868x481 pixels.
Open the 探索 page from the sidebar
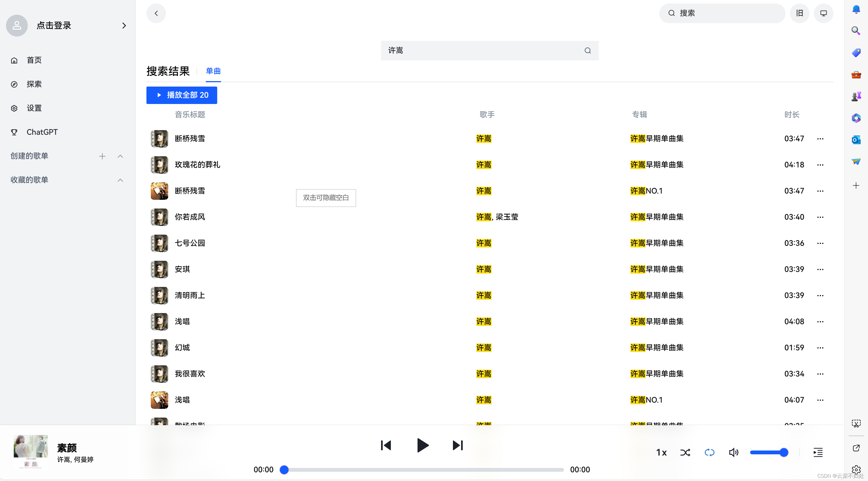pyautogui.click(x=34, y=84)
